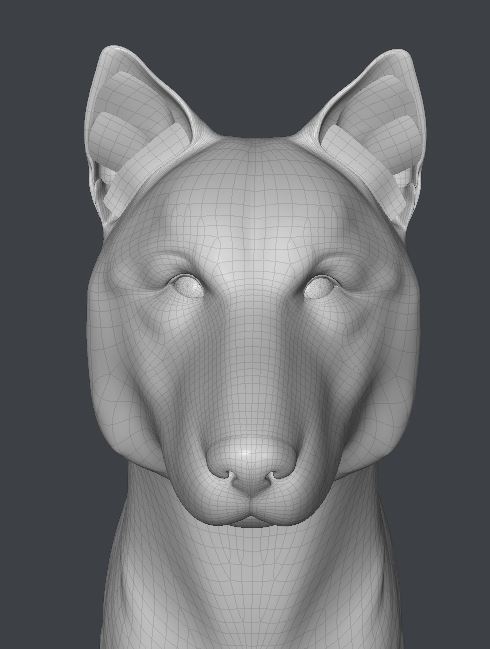Click the brow ridge above the right eye
490x649 pixels.
(337, 259)
